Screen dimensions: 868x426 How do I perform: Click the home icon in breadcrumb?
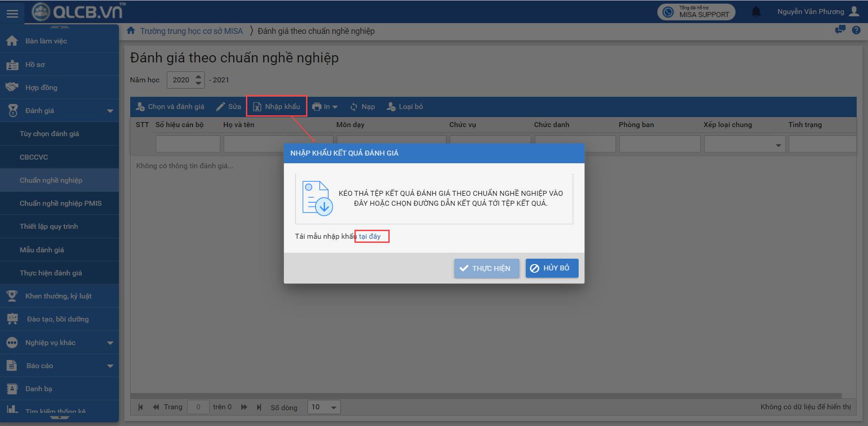click(131, 31)
